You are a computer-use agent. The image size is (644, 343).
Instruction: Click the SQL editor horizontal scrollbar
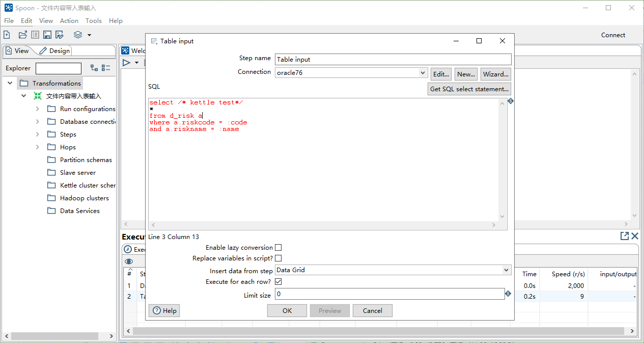323,225
